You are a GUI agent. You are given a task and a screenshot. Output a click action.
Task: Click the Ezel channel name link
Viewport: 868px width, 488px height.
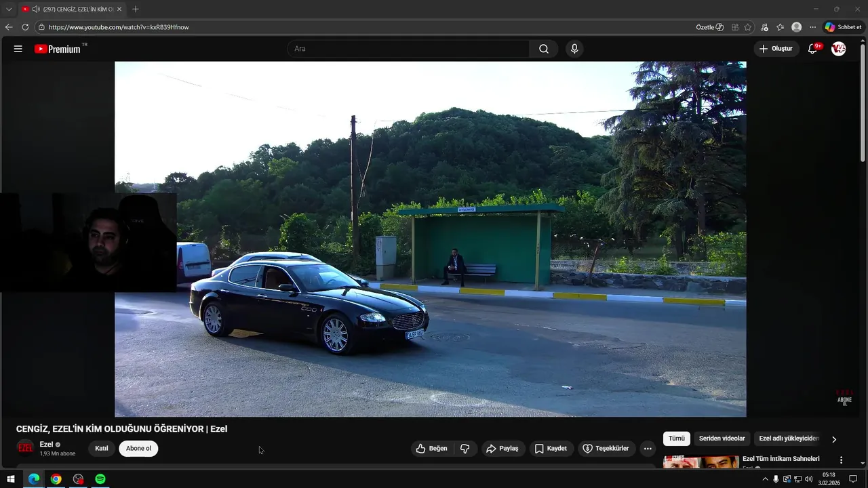tap(46, 445)
